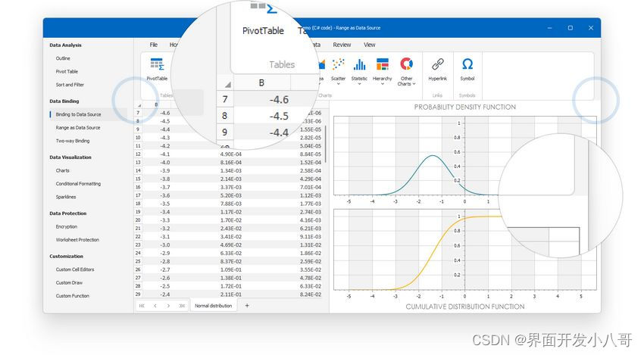Open the Conditional Formatting demo
Image resolution: width=644 pixels, height=355 pixels.
point(79,184)
